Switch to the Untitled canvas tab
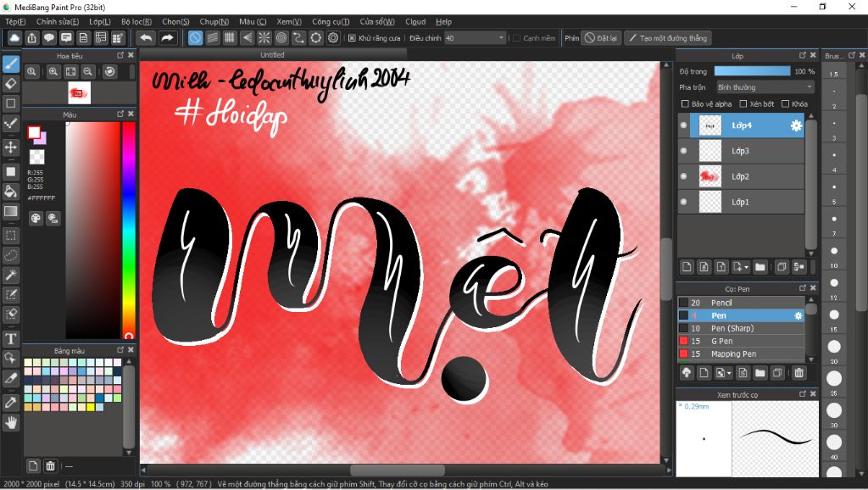This screenshot has height=490, width=868. pos(272,55)
